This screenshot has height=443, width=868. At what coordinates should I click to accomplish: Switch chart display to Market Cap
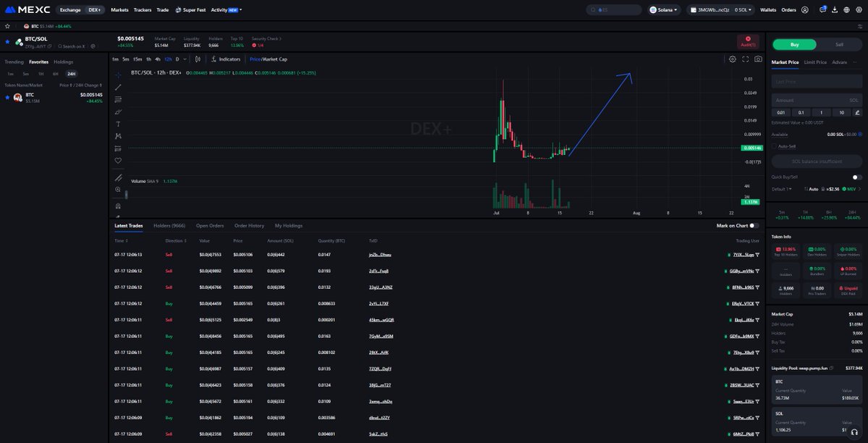[x=276, y=59]
